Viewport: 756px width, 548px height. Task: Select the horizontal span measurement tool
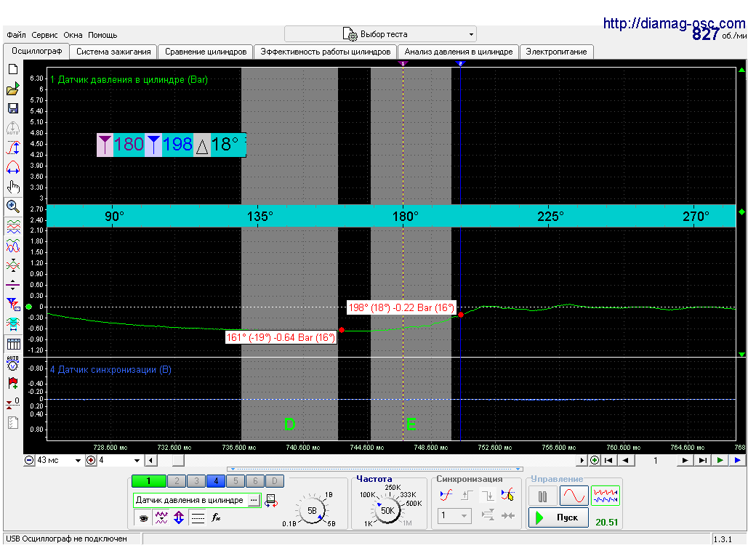(x=13, y=168)
